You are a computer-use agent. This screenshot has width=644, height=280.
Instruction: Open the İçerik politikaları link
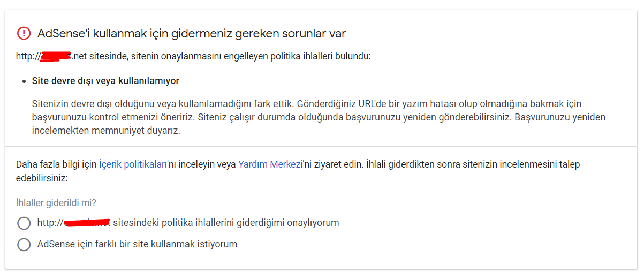pyautogui.click(x=134, y=164)
